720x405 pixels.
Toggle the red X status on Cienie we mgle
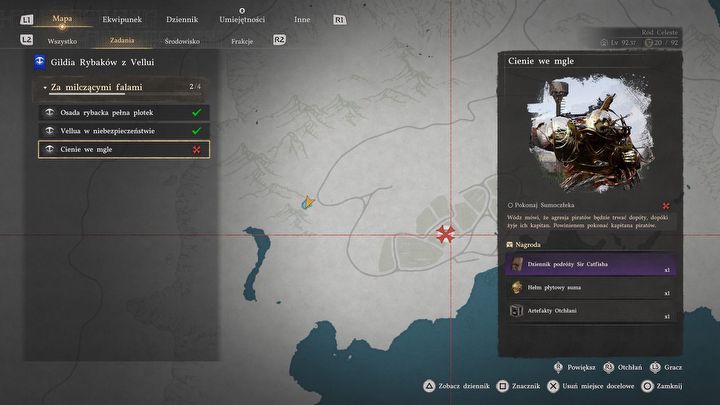[x=197, y=149]
